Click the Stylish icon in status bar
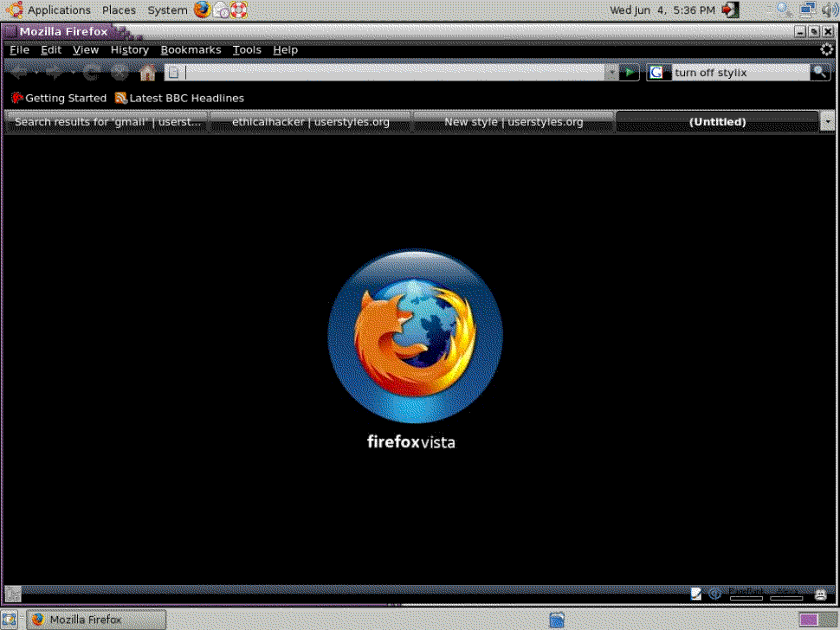Image resolution: width=840 pixels, height=630 pixels. (x=695, y=593)
